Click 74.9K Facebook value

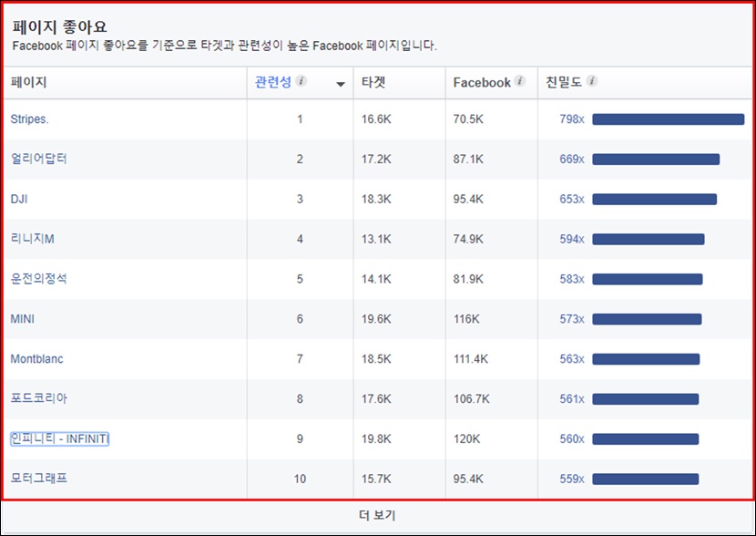(468, 240)
